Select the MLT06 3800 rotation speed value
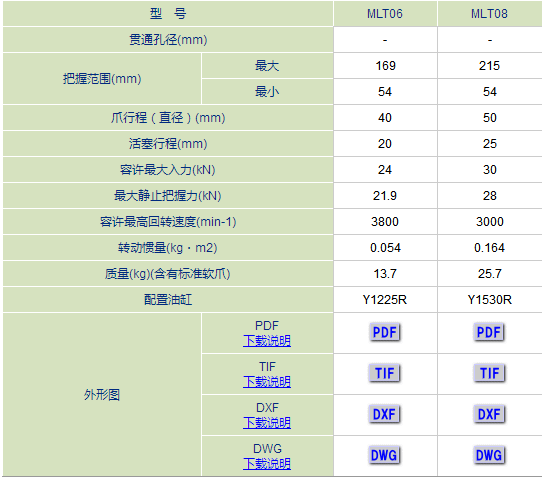The image size is (544, 478). (385, 222)
